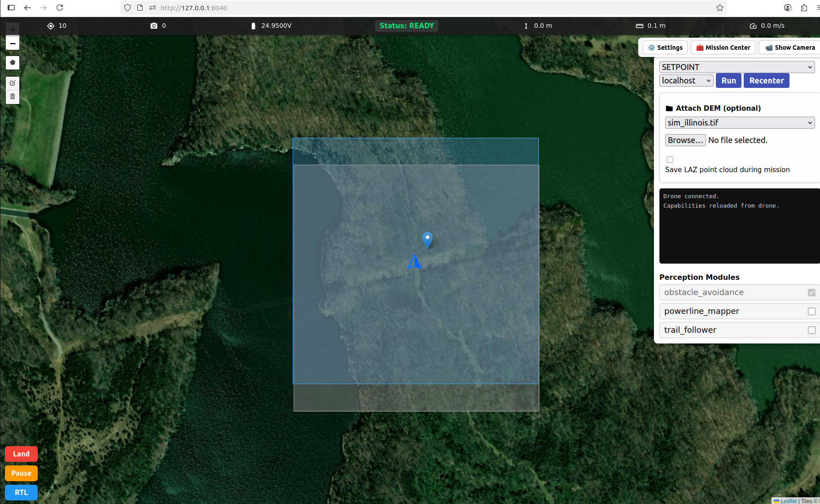Image resolution: width=820 pixels, height=504 pixels.
Task: Select the draw polygon tool
Action: point(13,63)
